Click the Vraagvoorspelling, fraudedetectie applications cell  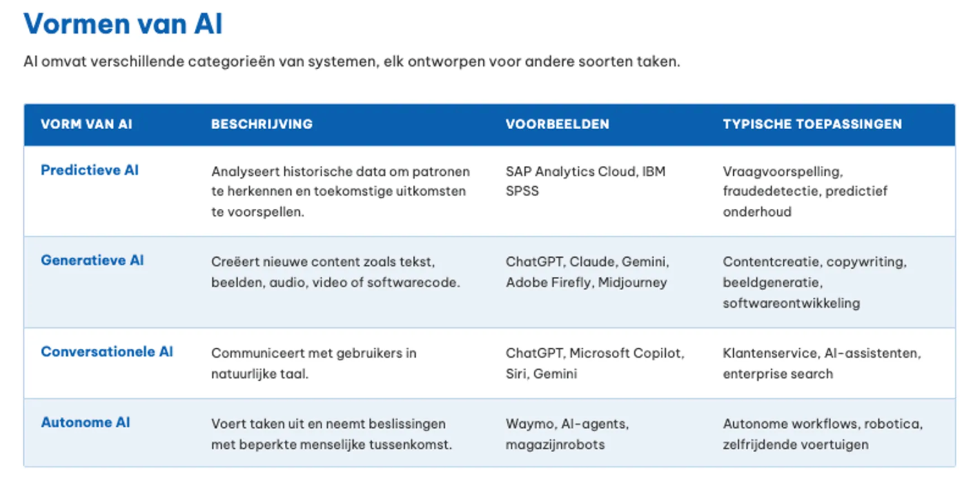(x=805, y=192)
